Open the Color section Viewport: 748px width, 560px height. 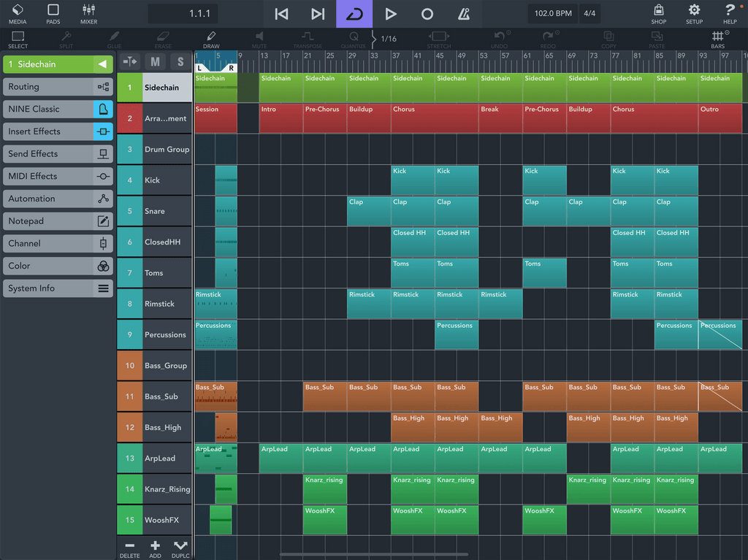tap(58, 266)
